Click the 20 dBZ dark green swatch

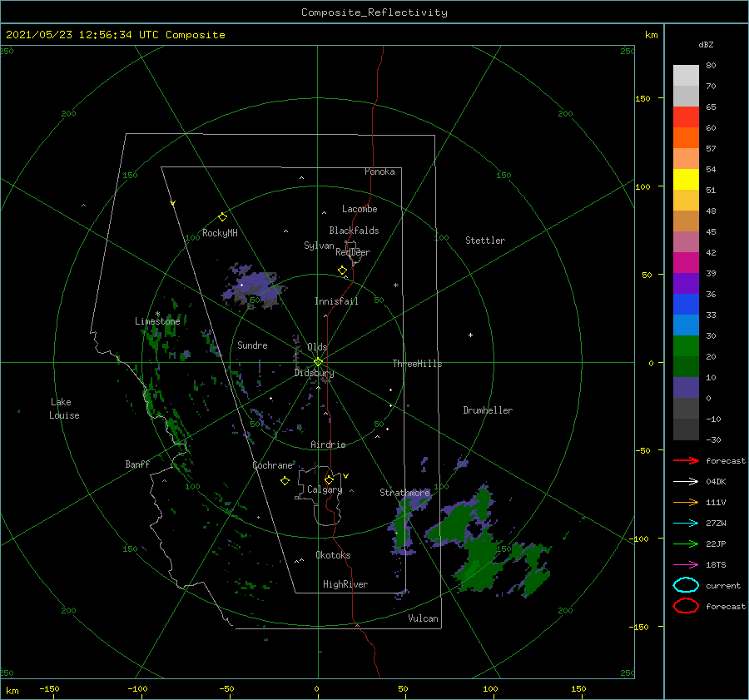pyautogui.click(x=686, y=366)
